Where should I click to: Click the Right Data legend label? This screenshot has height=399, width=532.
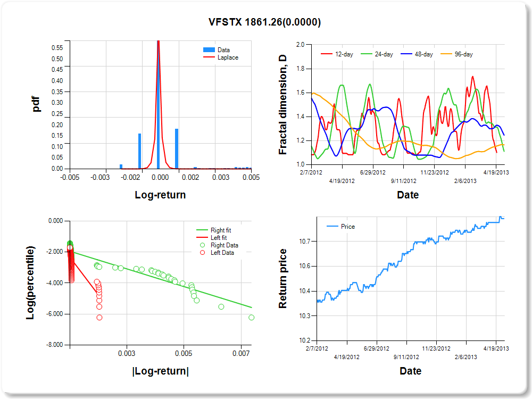pyautogui.click(x=225, y=245)
